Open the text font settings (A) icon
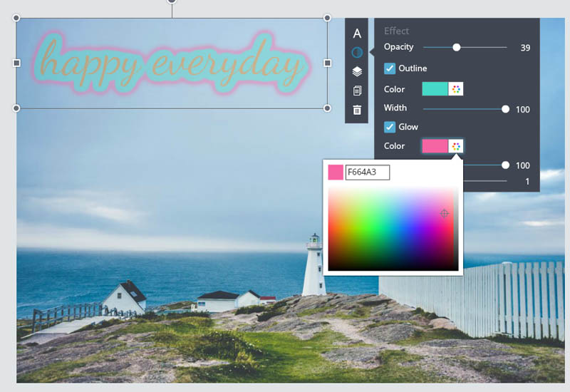 coord(357,33)
